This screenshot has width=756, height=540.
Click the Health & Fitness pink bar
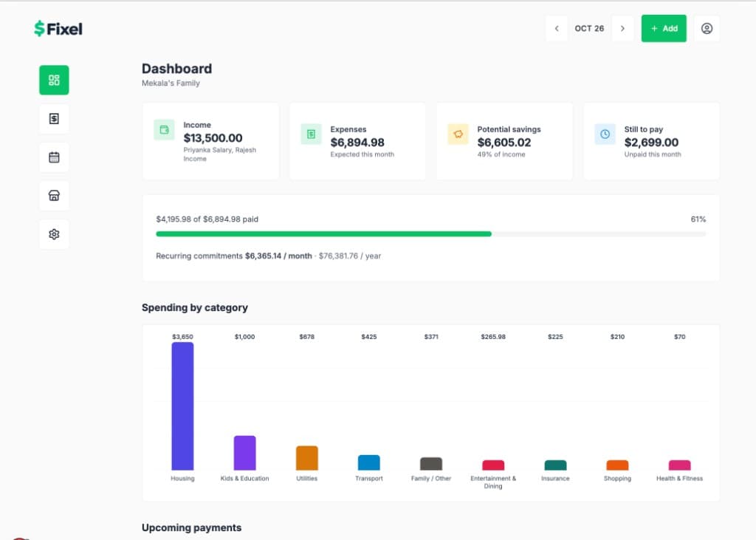[679, 465]
